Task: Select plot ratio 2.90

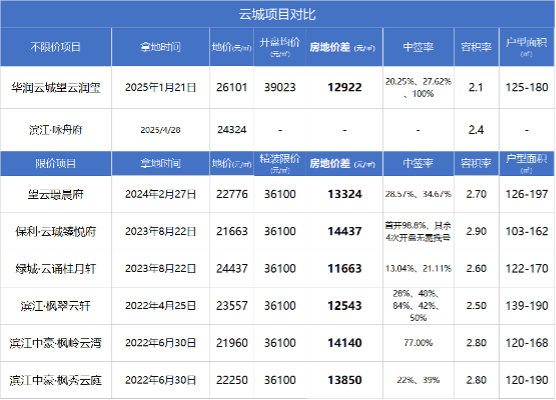Action: click(x=476, y=231)
